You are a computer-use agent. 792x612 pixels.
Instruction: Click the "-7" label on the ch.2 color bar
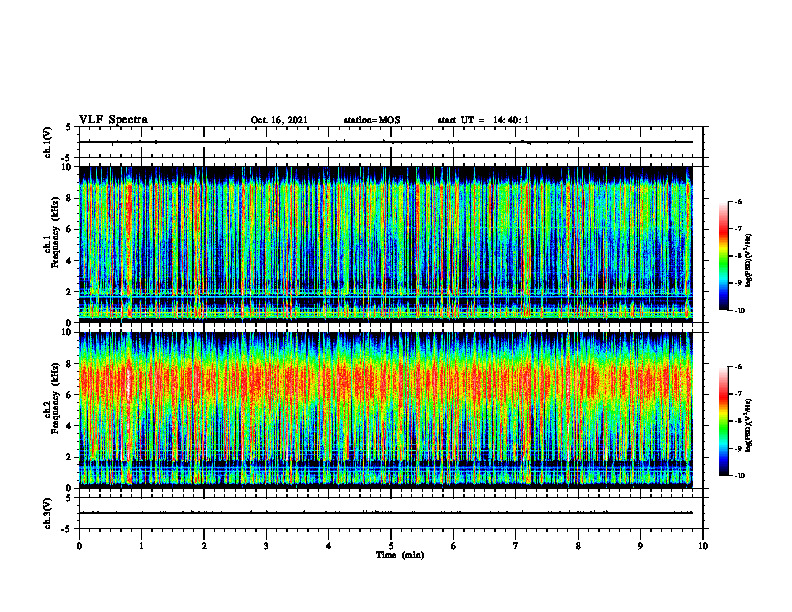738,394
